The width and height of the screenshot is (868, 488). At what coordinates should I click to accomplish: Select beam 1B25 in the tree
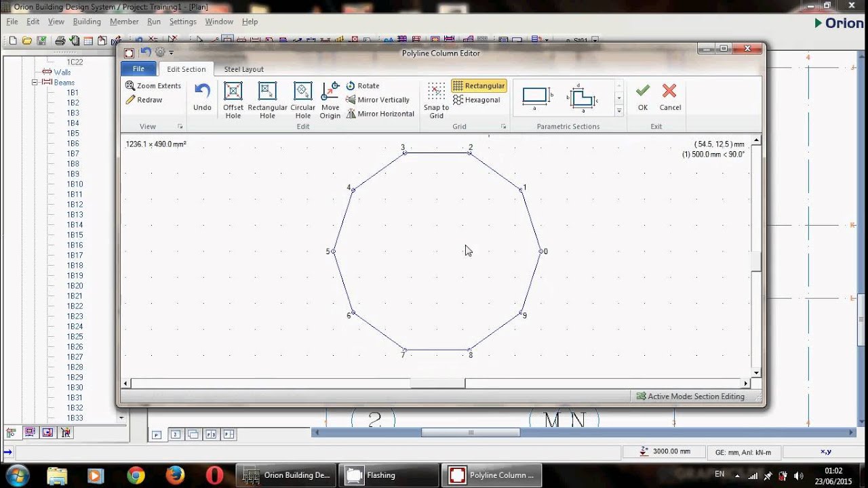(x=75, y=337)
